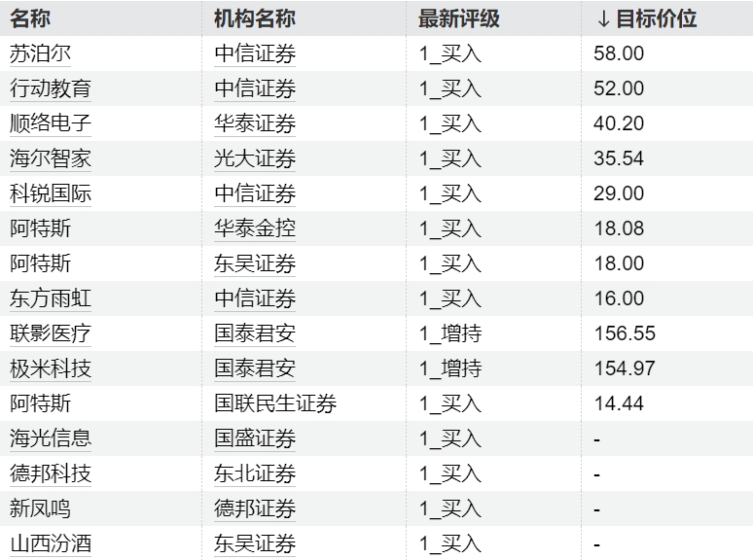
Task: Open the 极米科技 stock link
Action: pos(51,368)
